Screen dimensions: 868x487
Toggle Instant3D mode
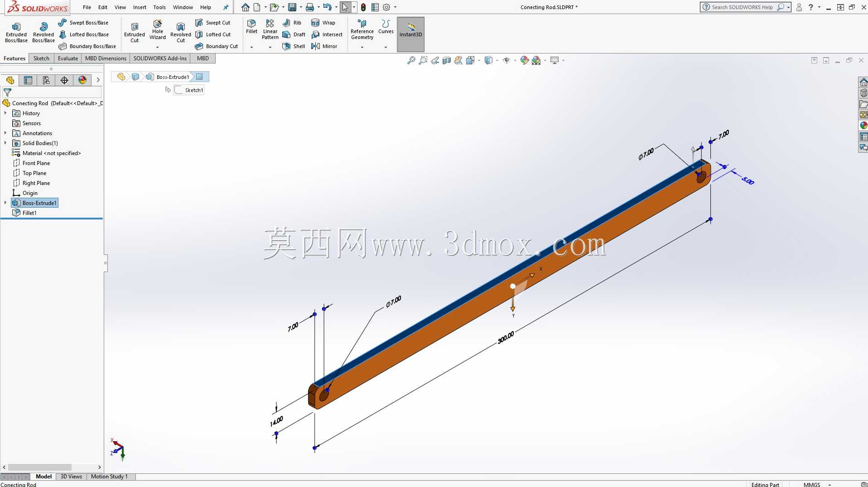pyautogui.click(x=410, y=34)
